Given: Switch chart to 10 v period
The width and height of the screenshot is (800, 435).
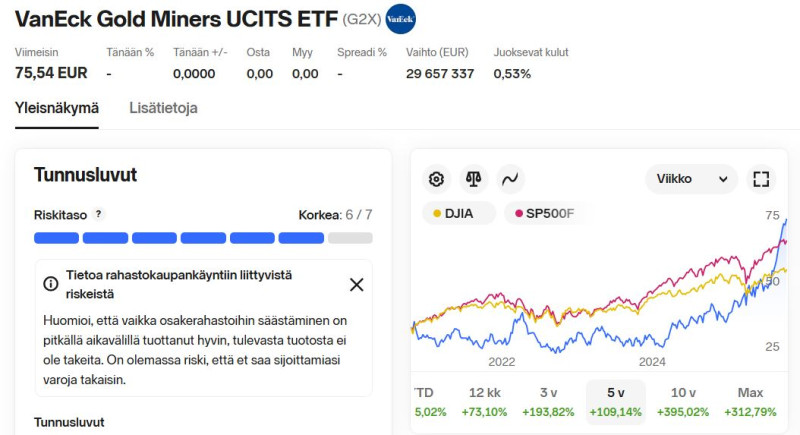Looking at the screenshot, I should [x=682, y=402].
